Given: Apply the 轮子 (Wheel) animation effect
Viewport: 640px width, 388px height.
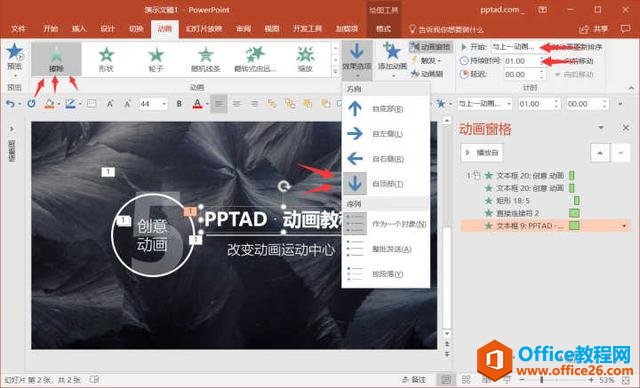Looking at the screenshot, I should click(156, 59).
